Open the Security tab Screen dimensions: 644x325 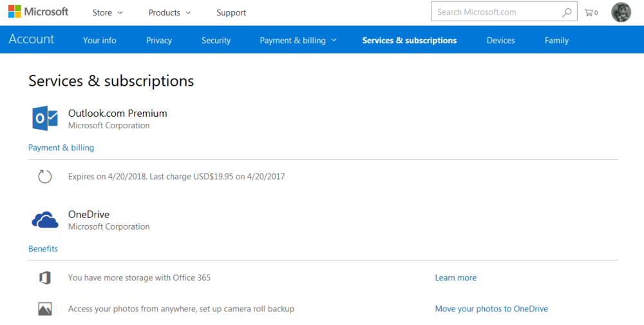pos(216,41)
